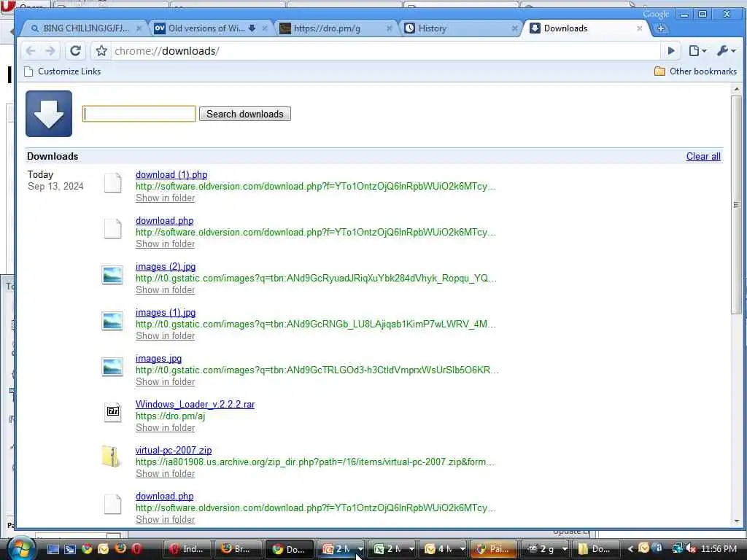Open the virtual-pc-2007.zip link
Screen dimensions: 747x560
click(x=174, y=450)
